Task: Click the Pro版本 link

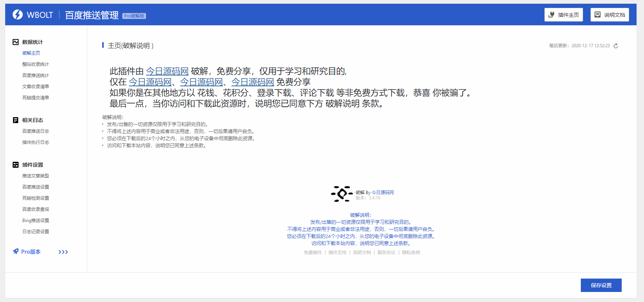Action: tap(31, 252)
